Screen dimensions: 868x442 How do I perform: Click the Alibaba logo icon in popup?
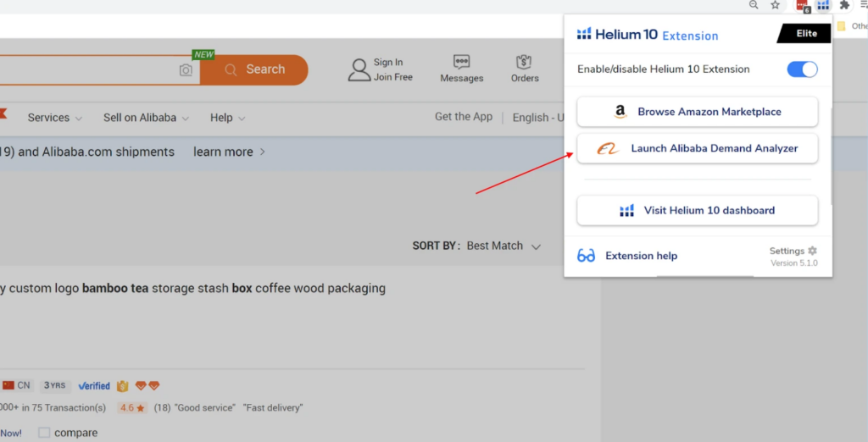pyautogui.click(x=607, y=148)
